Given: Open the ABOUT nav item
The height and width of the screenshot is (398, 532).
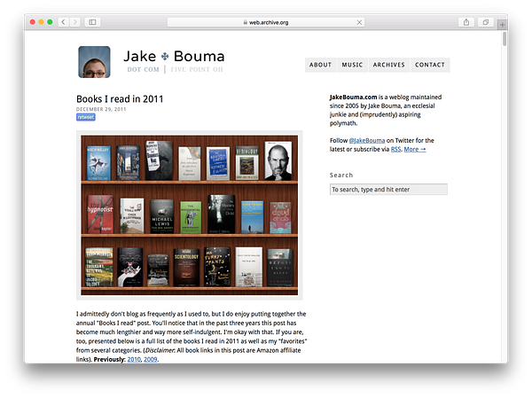Looking at the screenshot, I should pyautogui.click(x=320, y=65).
